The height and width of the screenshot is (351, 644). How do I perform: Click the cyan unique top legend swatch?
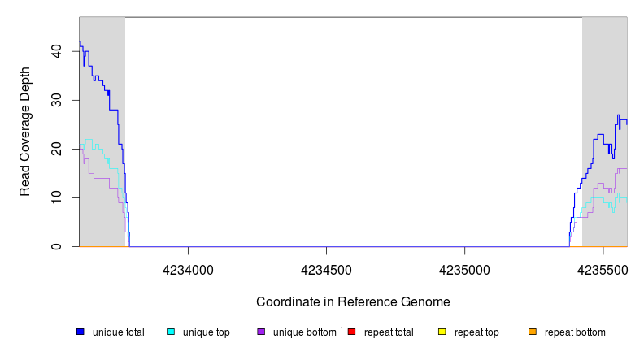[x=171, y=331]
